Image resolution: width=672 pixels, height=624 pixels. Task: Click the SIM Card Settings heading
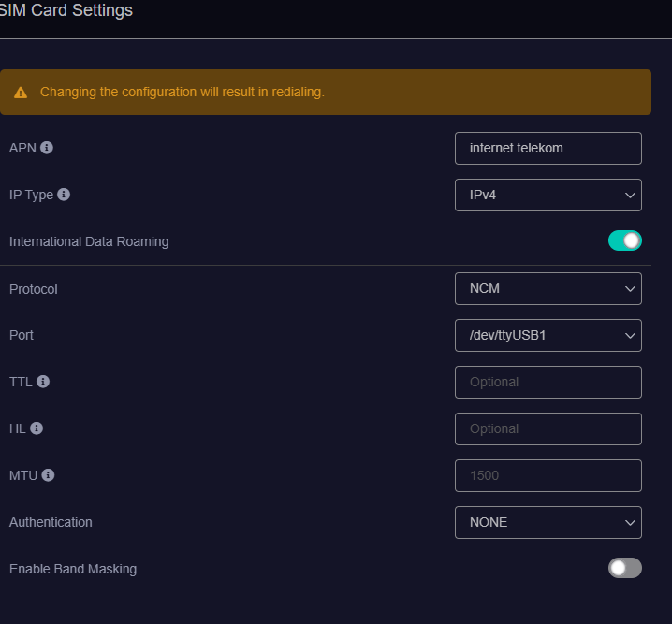[66, 10]
